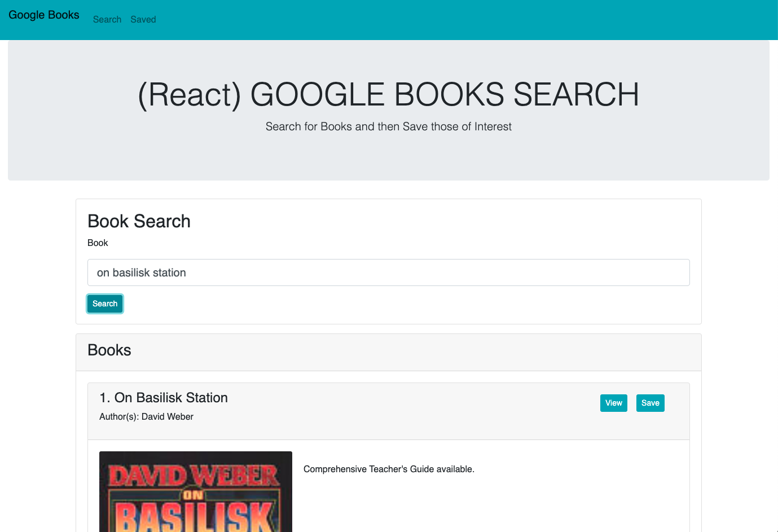Click the Author(s): David Weber line
The height and width of the screenshot is (532, 778).
[x=146, y=417]
